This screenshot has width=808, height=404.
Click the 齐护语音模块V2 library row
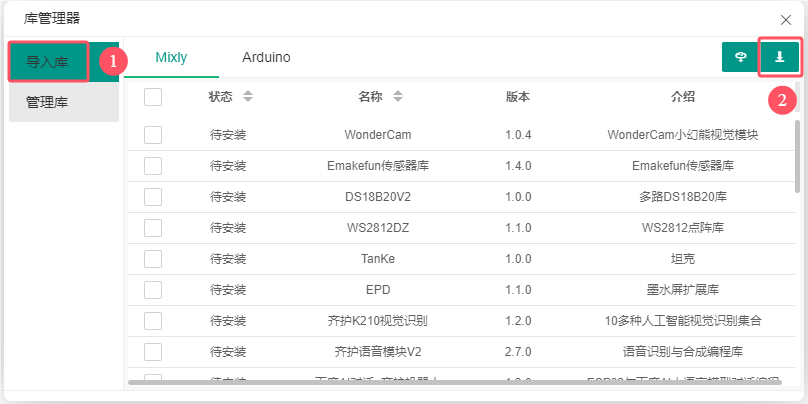[x=377, y=352]
